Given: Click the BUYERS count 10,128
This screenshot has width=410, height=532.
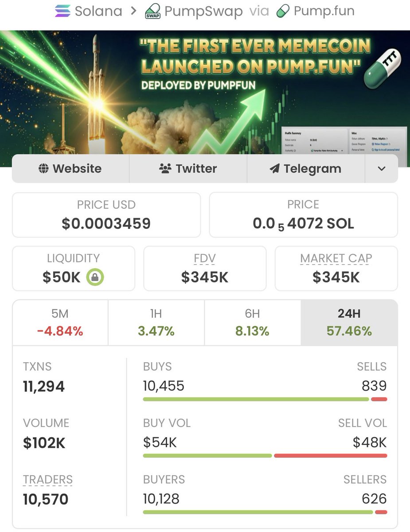Looking at the screenshot, I should click(x=161, y=499).
